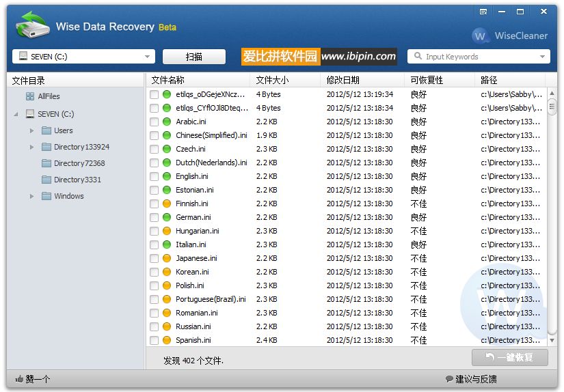This screenshot has height=392, width=564.
Task: Click the SEVEN (C:) drive icon in tree
Action: point(30,114)
